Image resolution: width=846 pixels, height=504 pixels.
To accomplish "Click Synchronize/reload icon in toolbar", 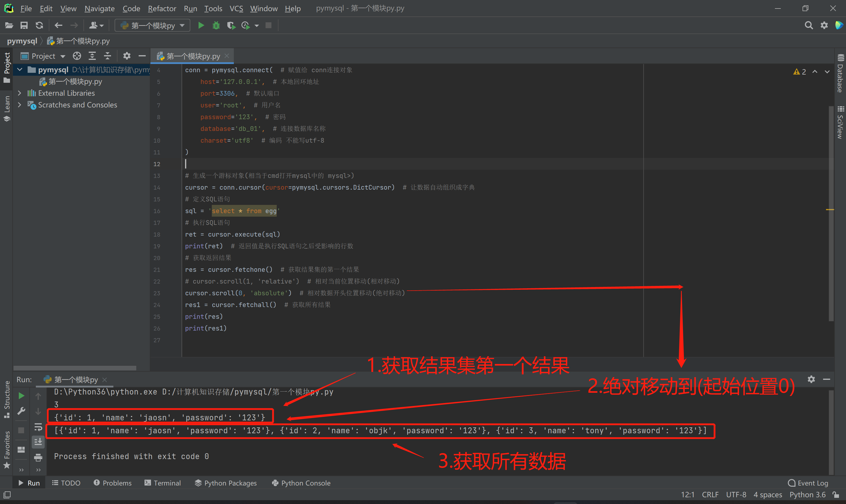I will [39, 26].
